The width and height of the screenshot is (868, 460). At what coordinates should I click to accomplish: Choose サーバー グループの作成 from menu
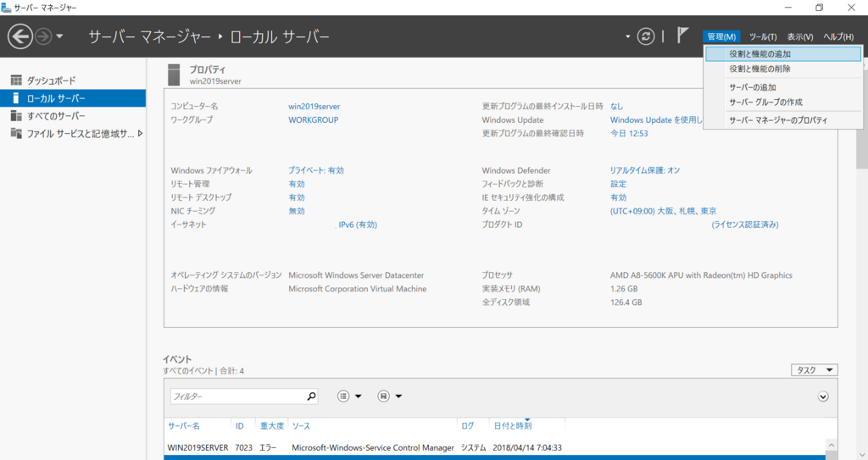783,102
